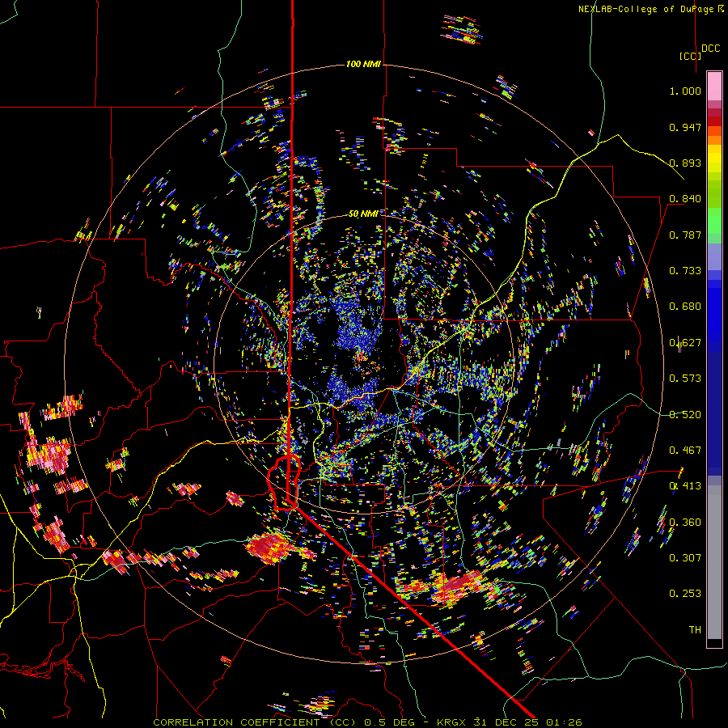Screen dimensions: 728x728
Task: Click the 0.573 legend value
Action: [x=685, y=379]
